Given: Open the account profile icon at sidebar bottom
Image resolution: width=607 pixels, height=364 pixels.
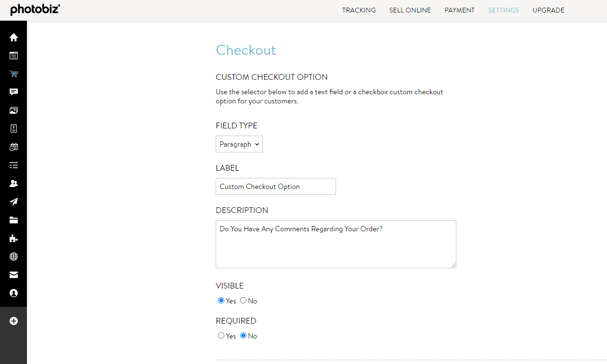Looking at the screenshot, I should pos(13,293).
